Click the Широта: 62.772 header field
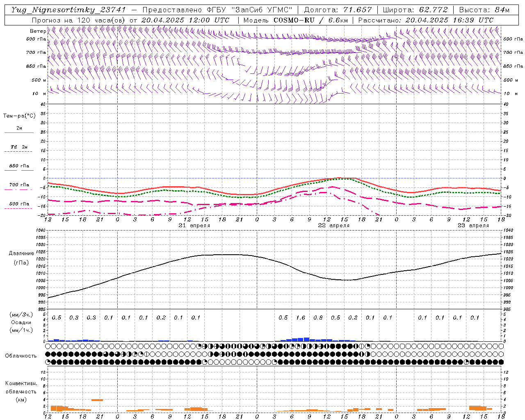This screenshot has height=420, width=525. 415,10
